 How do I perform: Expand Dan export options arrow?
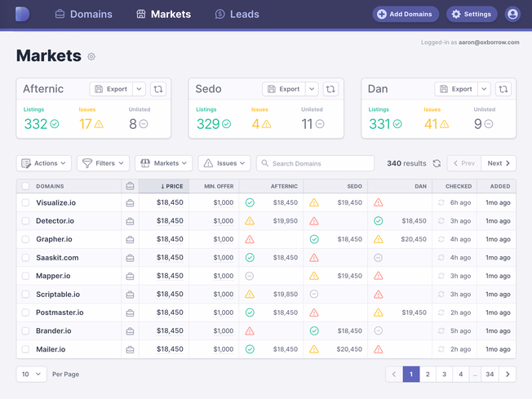click(484, 89)
